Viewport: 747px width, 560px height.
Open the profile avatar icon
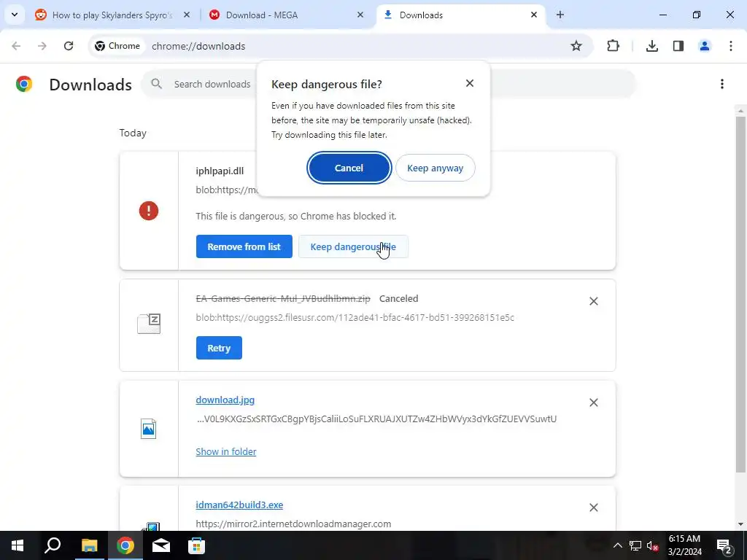coord(705,46)
